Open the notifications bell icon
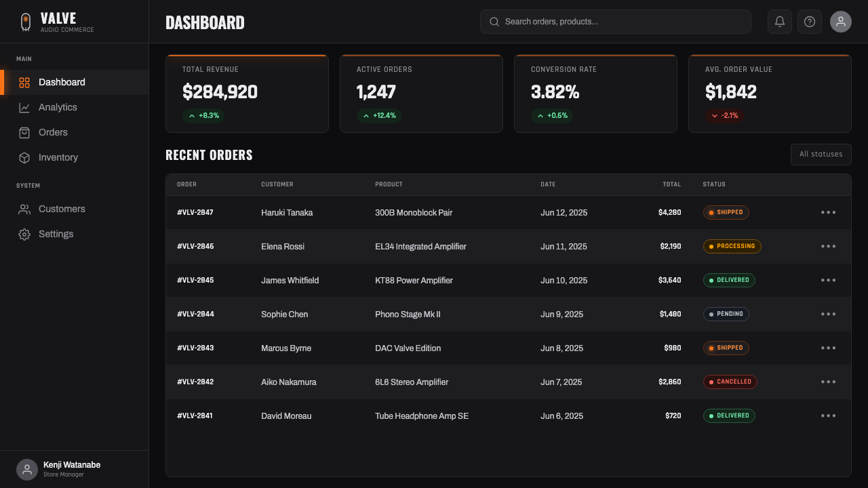 (x=780, y=22)
